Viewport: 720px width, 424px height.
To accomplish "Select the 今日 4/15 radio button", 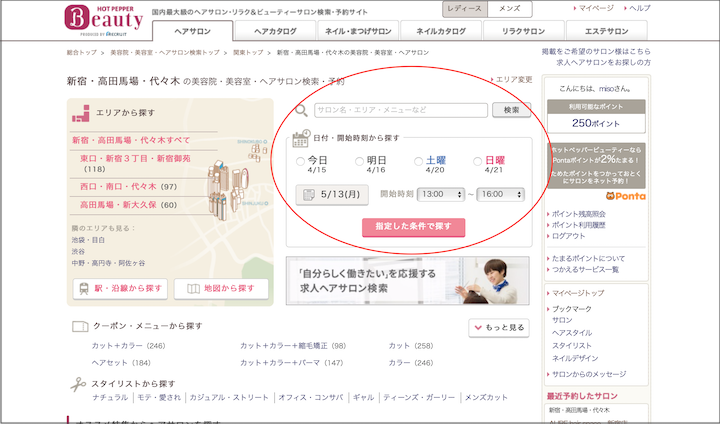I will (301, 161).
